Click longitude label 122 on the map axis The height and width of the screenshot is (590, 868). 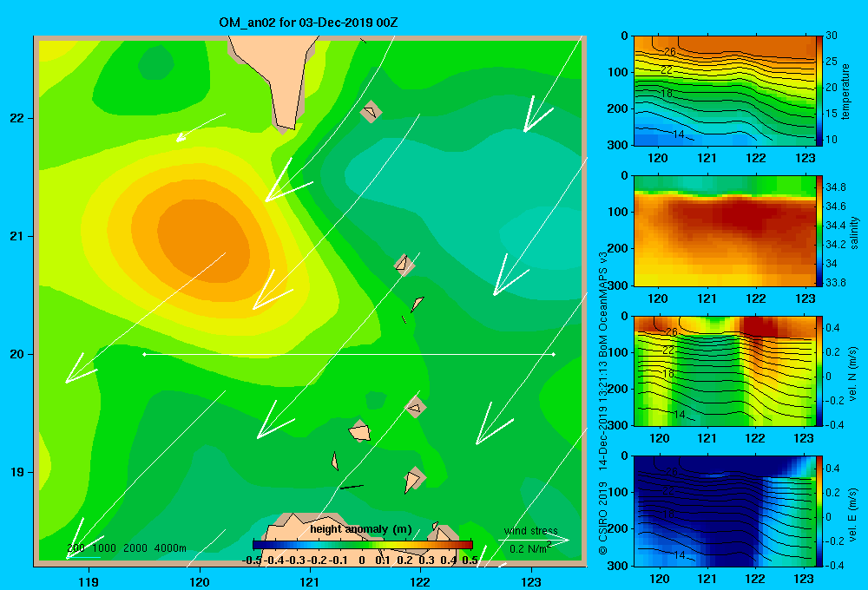tap(420, 581)
